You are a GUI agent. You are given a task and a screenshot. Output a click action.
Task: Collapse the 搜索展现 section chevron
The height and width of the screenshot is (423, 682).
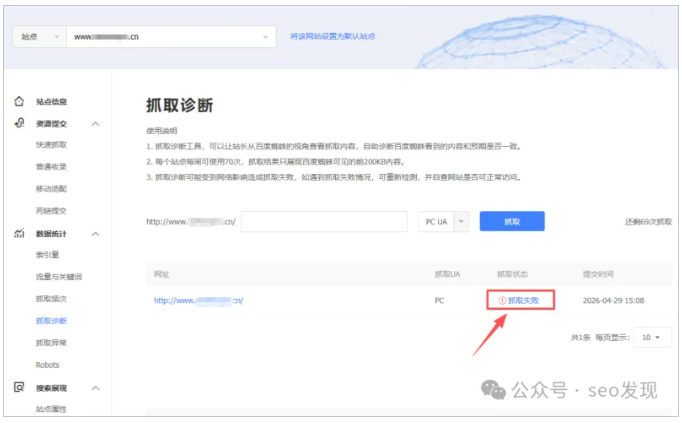coord(96,388)
